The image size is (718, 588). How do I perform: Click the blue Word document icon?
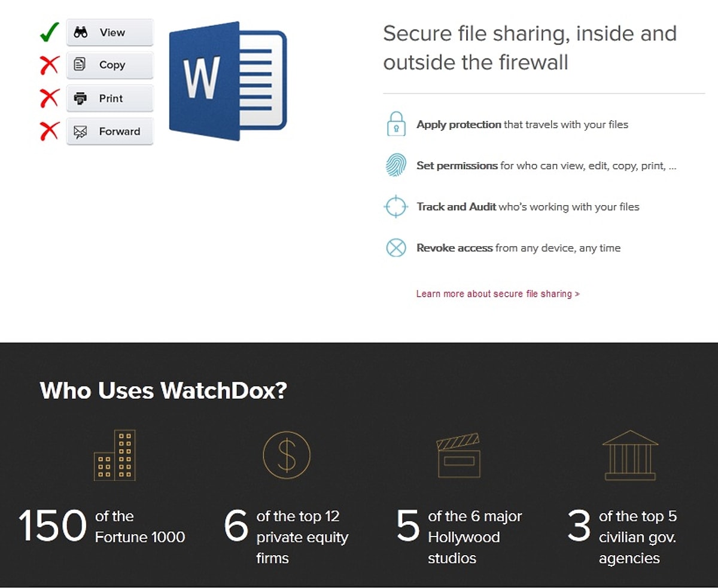coord(228,81)
